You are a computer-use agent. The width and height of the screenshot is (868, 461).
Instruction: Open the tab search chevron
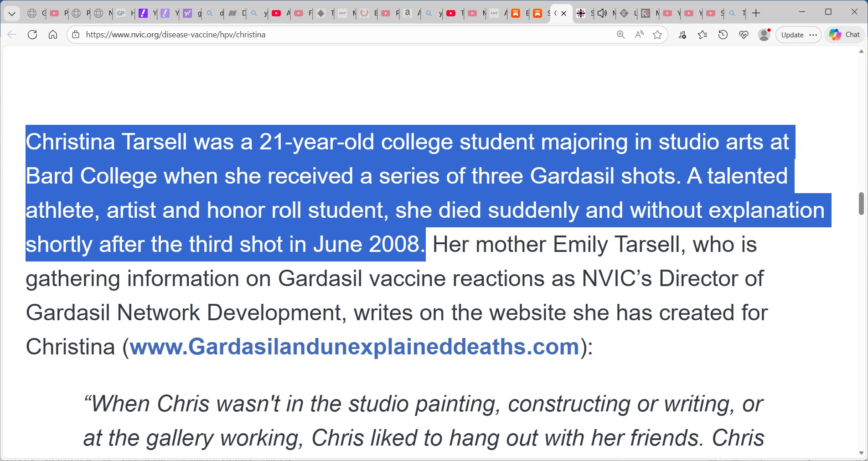coord(12,13)
